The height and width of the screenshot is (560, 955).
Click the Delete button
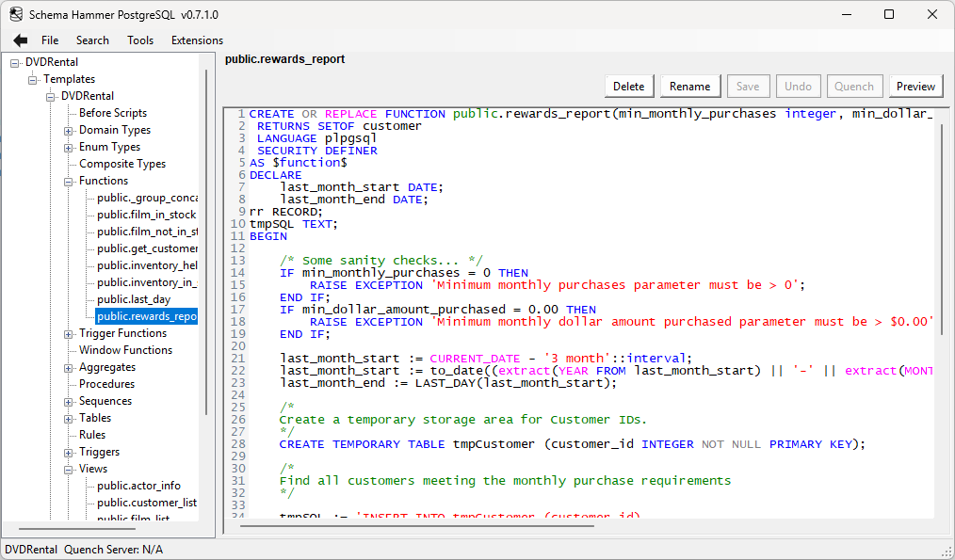tap(628, 86)
